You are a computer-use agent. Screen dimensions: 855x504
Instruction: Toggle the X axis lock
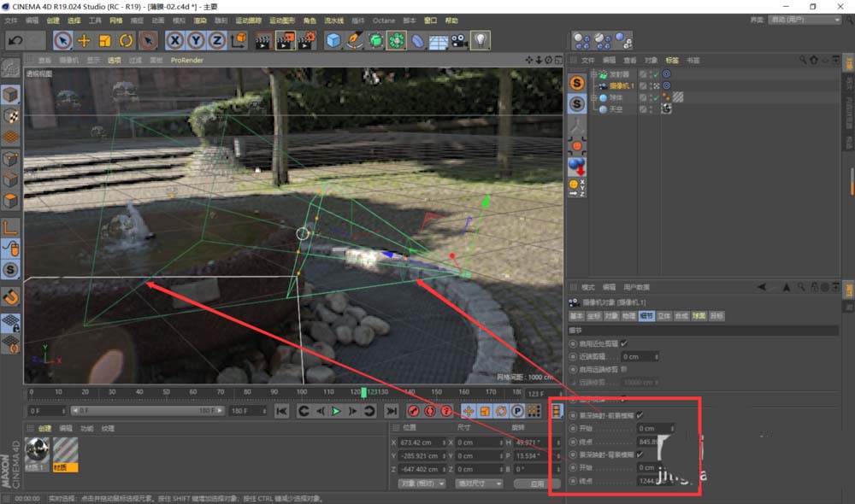174,40
